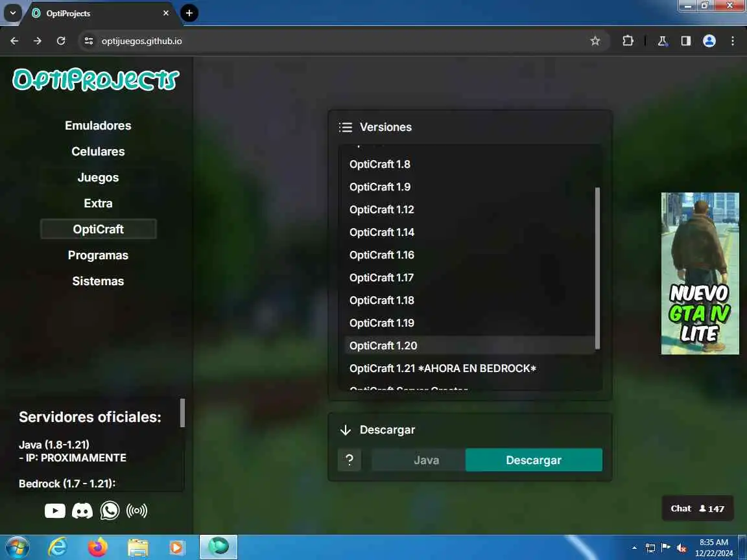This screenshot has width=747, height=560.
Task: Select OptiCraft 1.8 version
Action: pyautogui.click(x=469, y=164)
